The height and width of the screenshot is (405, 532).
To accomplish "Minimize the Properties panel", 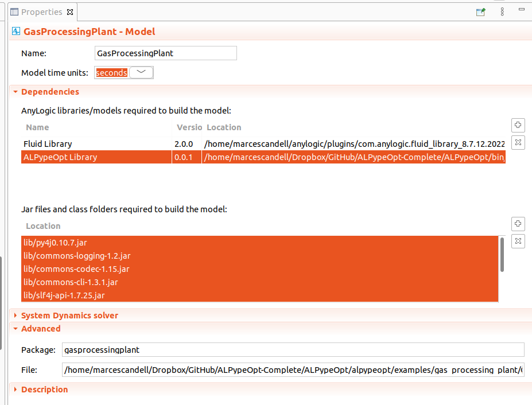I will pyautogui.click(x=522, y=10).
